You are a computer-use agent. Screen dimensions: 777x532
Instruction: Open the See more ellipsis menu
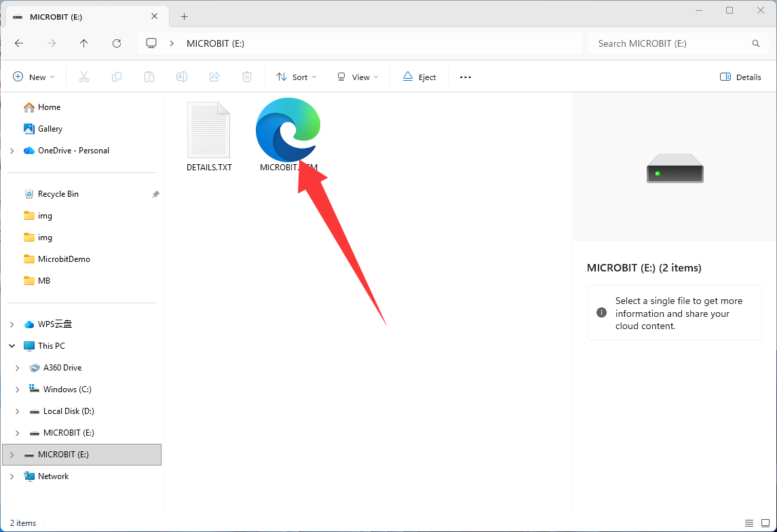(x=466, y=77)
